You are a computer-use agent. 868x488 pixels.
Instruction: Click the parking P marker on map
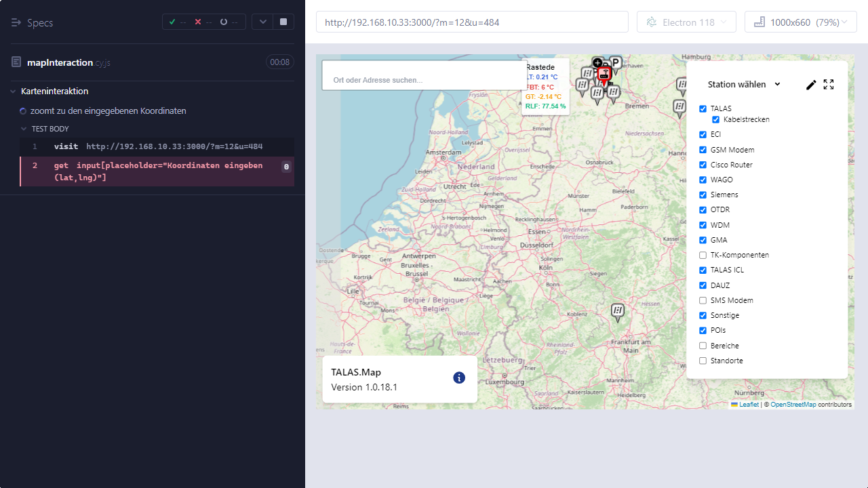(x=615, y=62)
